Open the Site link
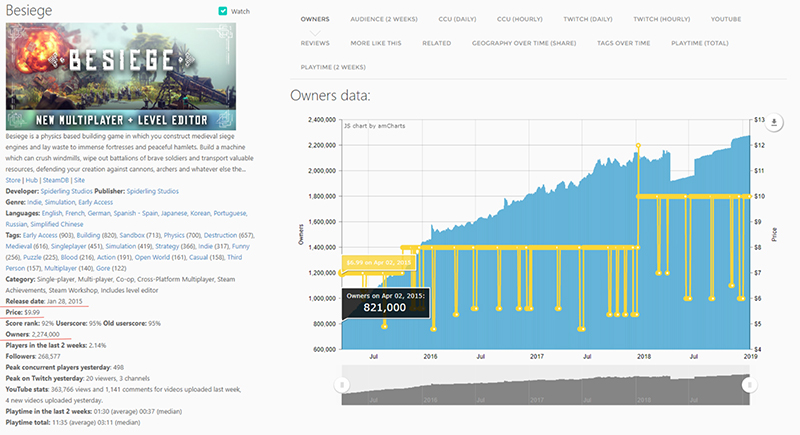This screenshot has height=435, width=800. pyautogui.click(x=79, y=180)
